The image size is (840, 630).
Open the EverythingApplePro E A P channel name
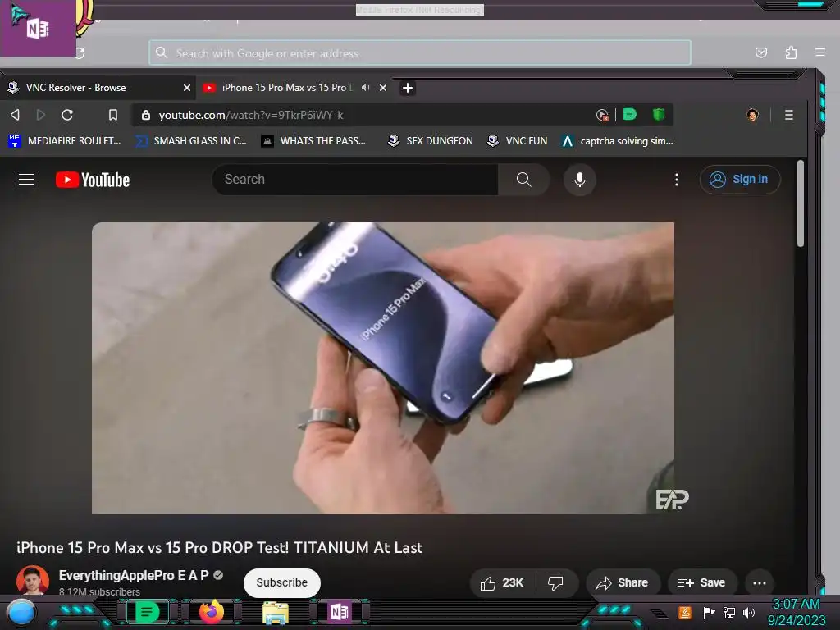pyautogui.click(x=134, y=575)
